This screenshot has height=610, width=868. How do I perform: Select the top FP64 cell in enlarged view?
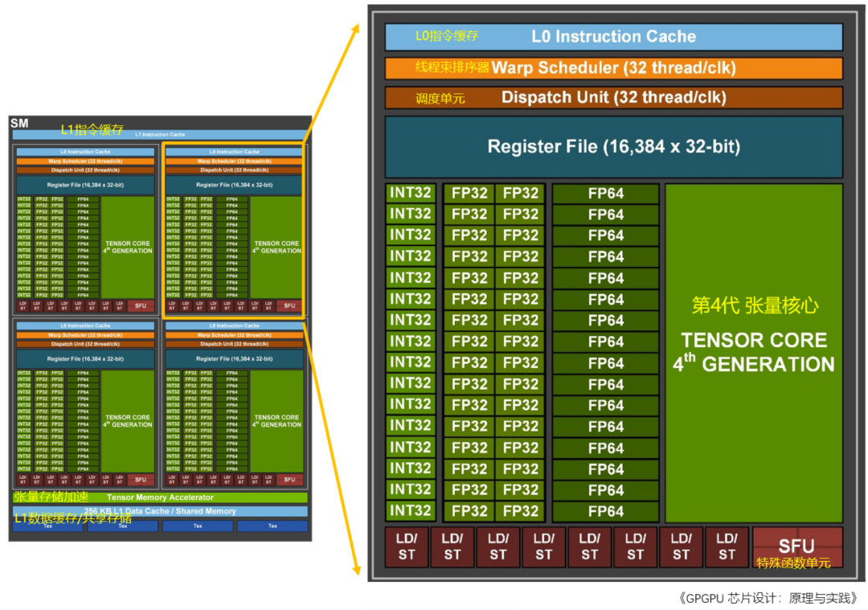tap(605, 194)
